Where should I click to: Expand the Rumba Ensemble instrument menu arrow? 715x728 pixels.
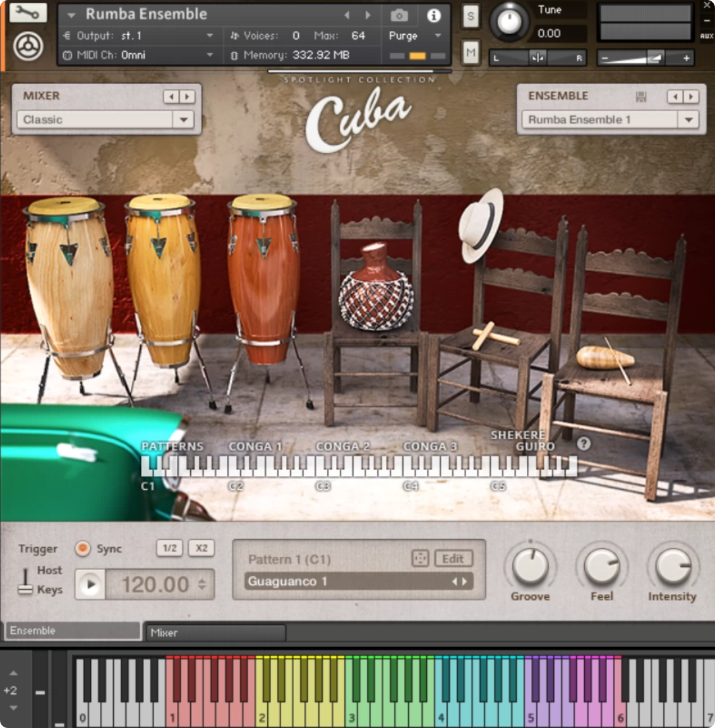click(x=71, y=15)
